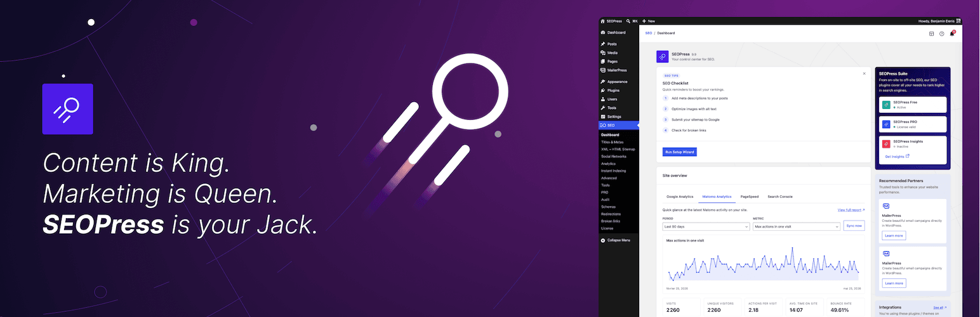Click 'Optimize images with alt text' item
The height and width of the screenshot is (317, 980).
(694, 109)
